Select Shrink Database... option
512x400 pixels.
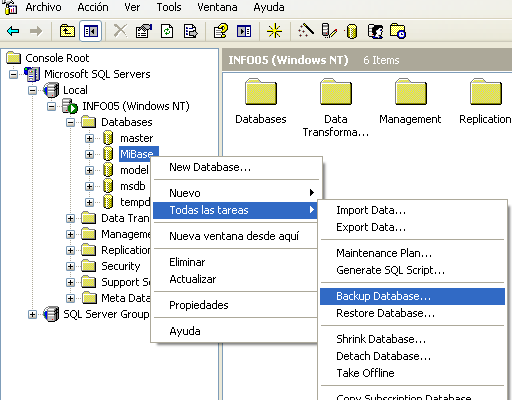412,339
